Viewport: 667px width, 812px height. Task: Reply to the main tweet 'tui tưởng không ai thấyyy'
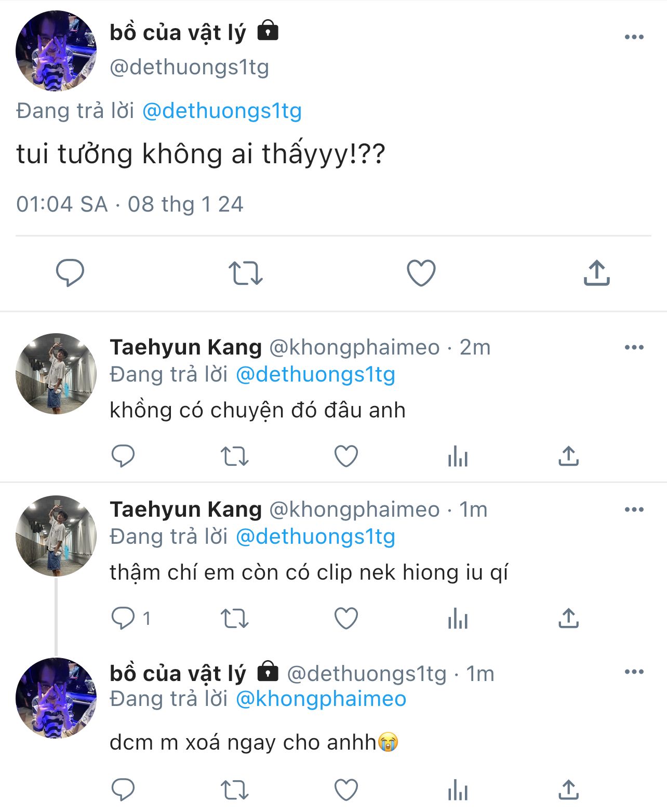click(70, 272)
